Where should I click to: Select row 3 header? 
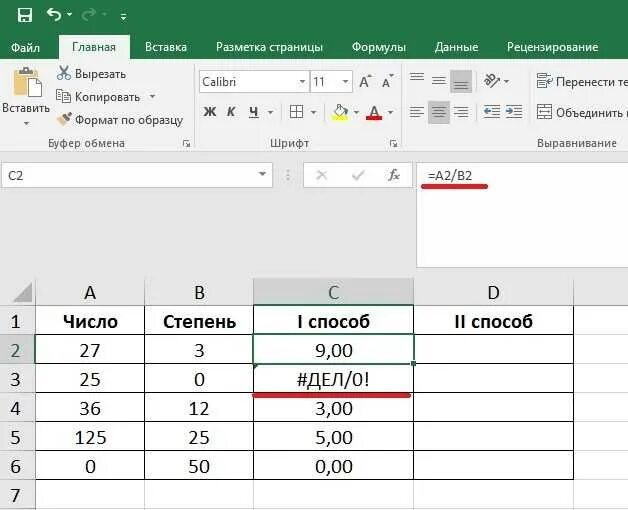click(x=17, y=379)
